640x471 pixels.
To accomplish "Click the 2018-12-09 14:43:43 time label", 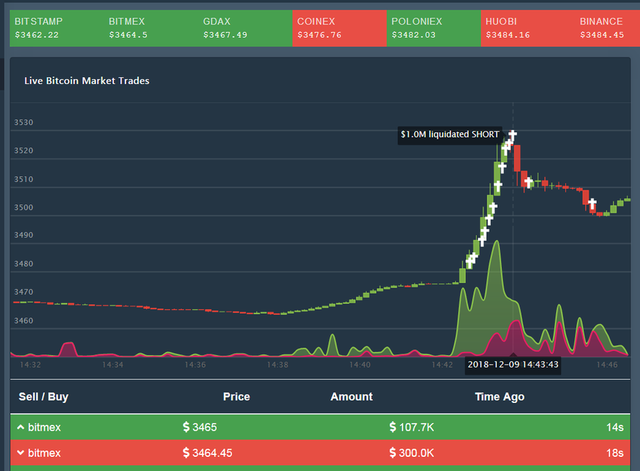I will click(x=513, y=364).
